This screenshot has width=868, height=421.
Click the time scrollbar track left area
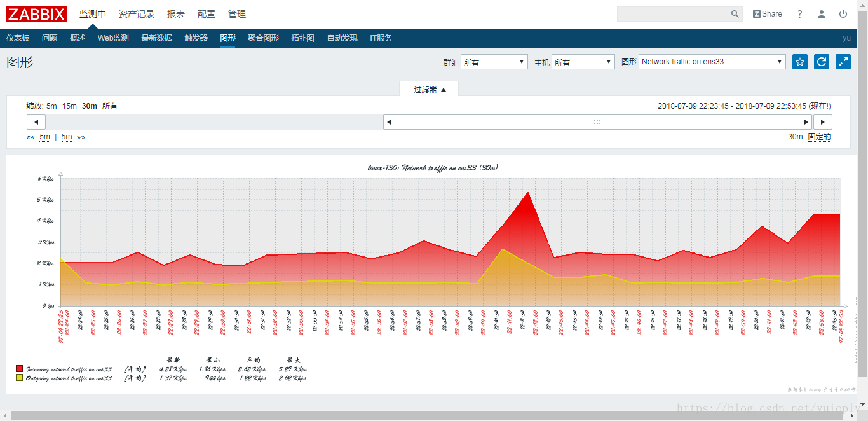214,122
